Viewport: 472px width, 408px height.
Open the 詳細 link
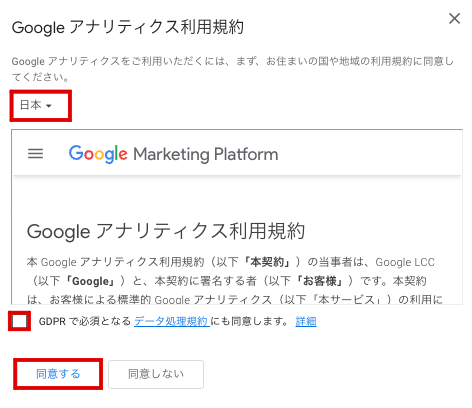click(x=306, y=321)
